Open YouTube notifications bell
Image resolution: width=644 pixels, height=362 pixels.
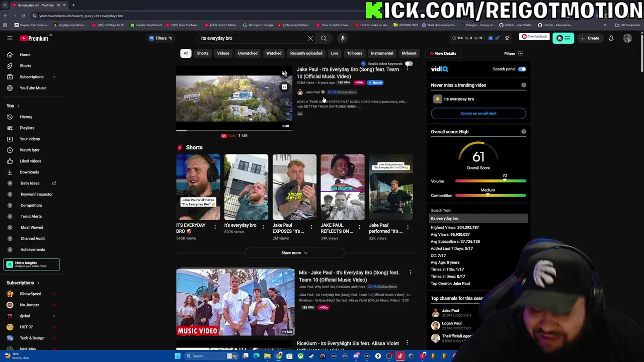tap(611, 38)
